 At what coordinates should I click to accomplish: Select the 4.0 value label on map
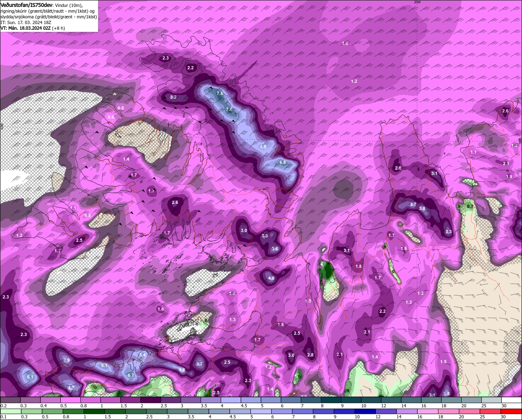tap(271, 279)
